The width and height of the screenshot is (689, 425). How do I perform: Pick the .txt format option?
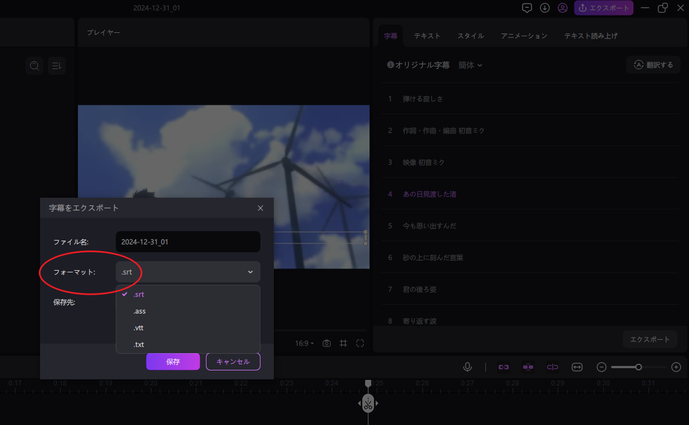click(x=139, y=345)
